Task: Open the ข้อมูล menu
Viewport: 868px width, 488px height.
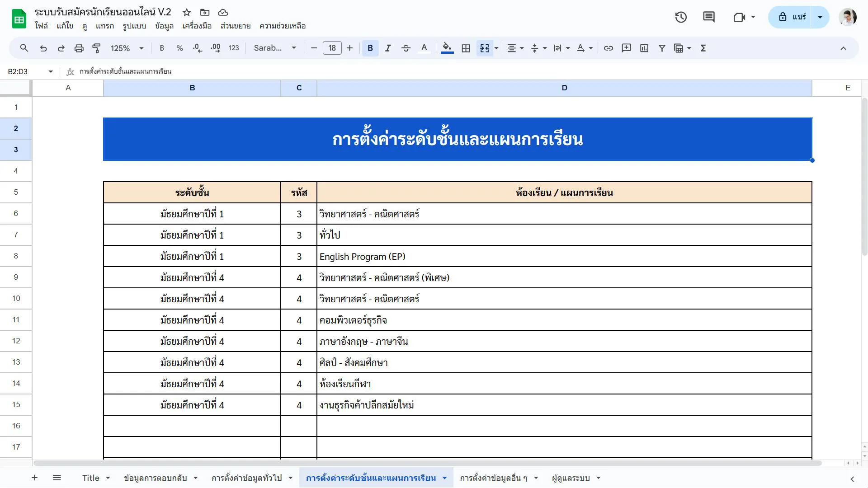Action: [x=164, y=26]
